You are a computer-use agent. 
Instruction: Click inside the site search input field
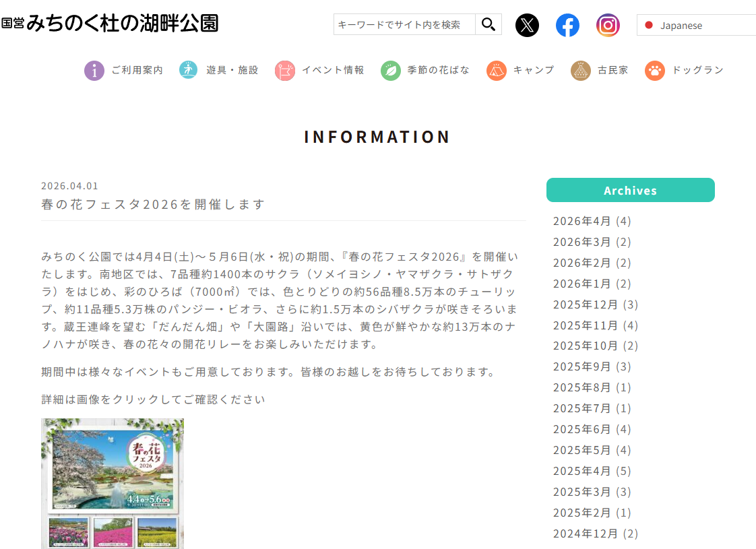tap(403, 24)
